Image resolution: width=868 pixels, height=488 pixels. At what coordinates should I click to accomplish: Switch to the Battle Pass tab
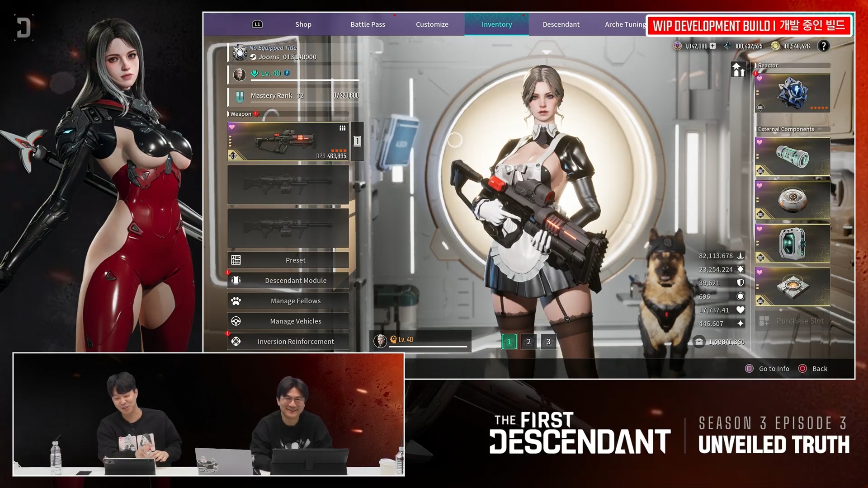click(368, 24)
